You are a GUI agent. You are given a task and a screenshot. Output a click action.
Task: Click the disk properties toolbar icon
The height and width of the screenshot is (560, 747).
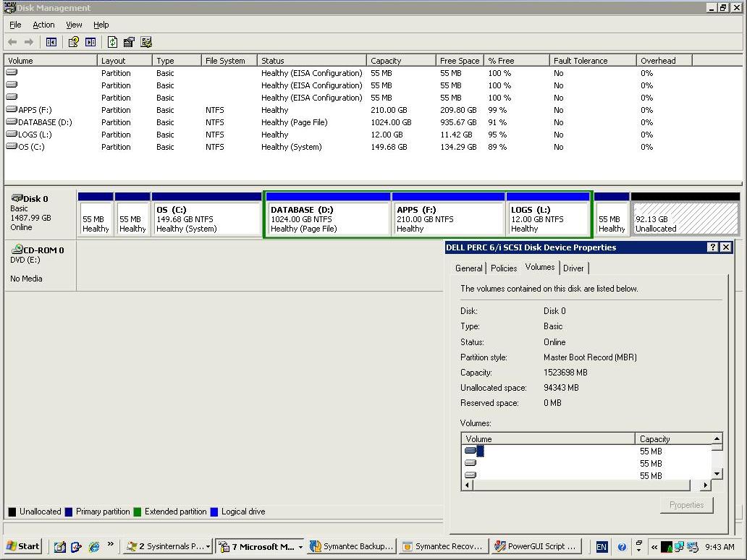129,41
